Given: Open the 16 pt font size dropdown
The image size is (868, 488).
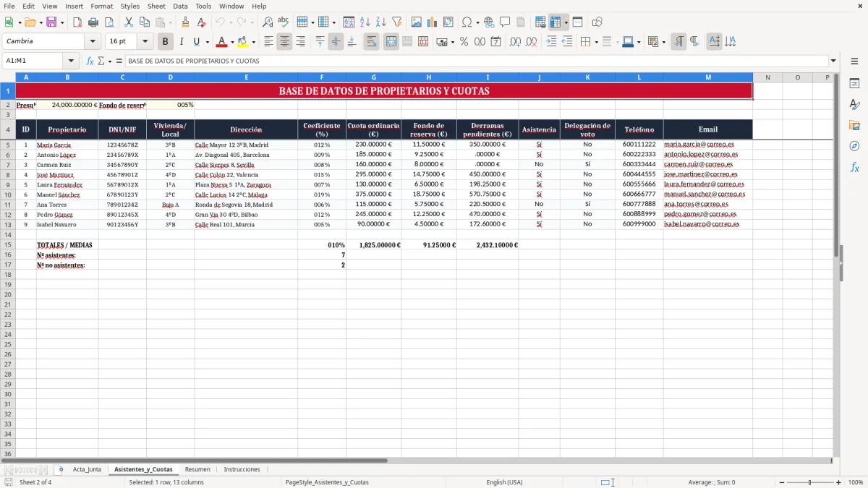Looking at the screenshot, I should [145, 42].
